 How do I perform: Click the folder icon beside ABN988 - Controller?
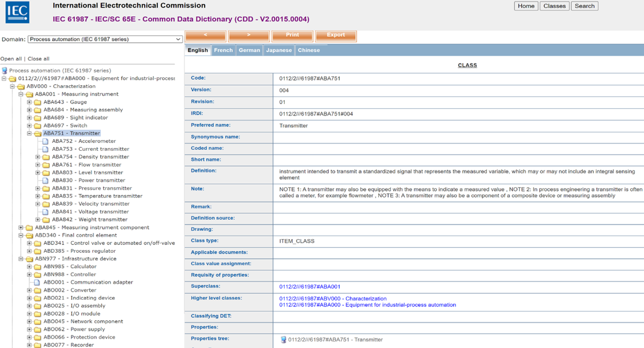tap(37, 275)
